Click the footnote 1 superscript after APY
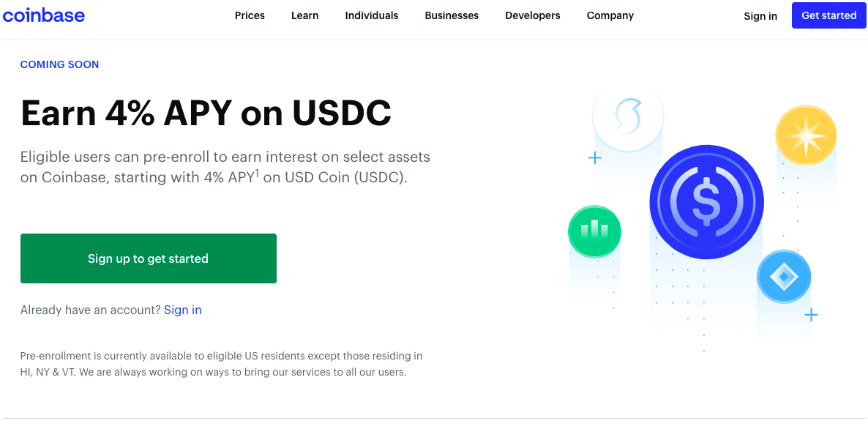 point(257,174)
